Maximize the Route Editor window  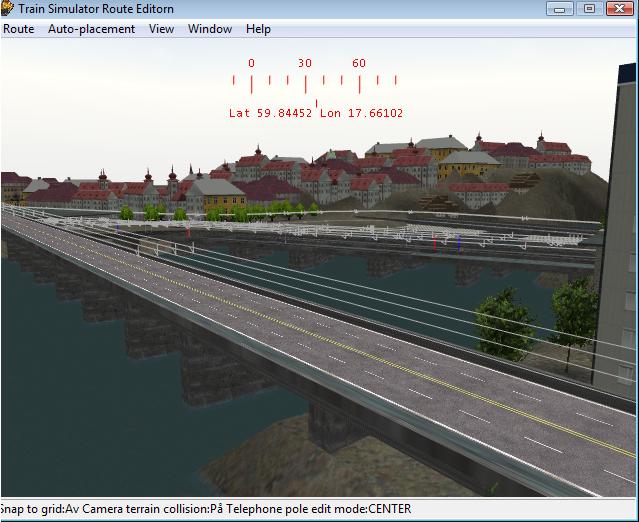pos(589,9)
